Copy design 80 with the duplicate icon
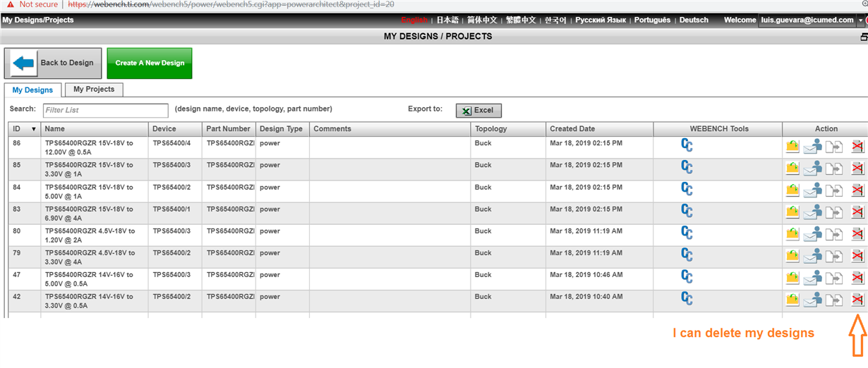 pos(835,235)
